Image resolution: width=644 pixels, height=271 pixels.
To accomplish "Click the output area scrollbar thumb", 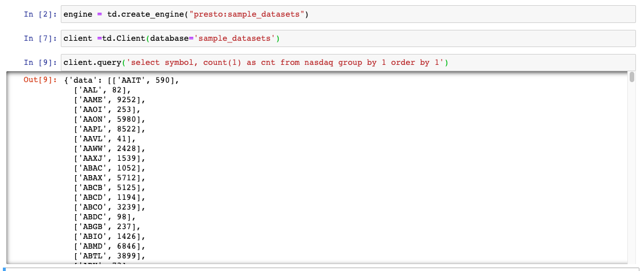I will 632,78.
